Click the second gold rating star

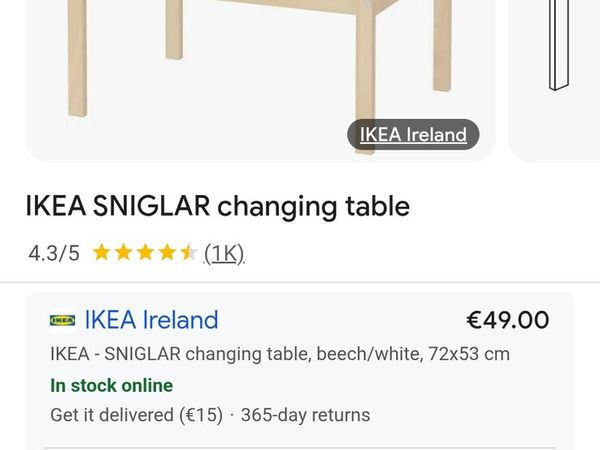click(x=123, y=253)
